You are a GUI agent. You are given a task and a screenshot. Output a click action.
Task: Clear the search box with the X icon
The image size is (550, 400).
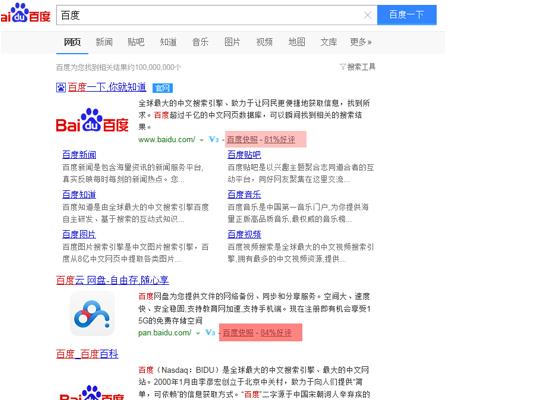click(x=367, y=15)
